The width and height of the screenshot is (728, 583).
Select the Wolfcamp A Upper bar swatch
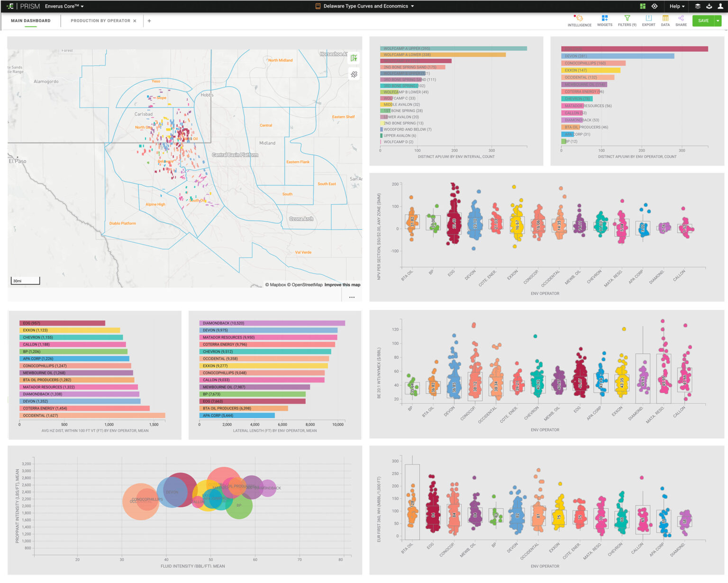click(x=453, y=48)
